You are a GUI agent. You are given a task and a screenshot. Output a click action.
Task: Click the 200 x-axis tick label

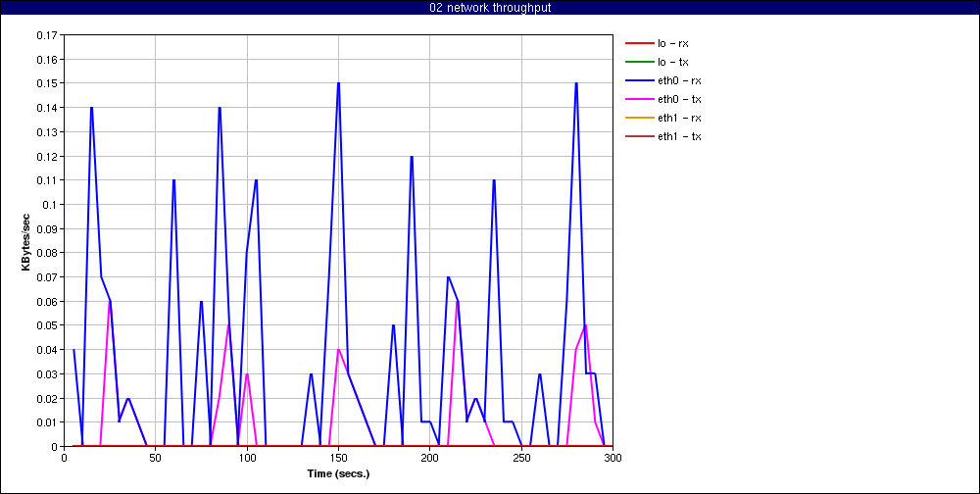point(430,457)
